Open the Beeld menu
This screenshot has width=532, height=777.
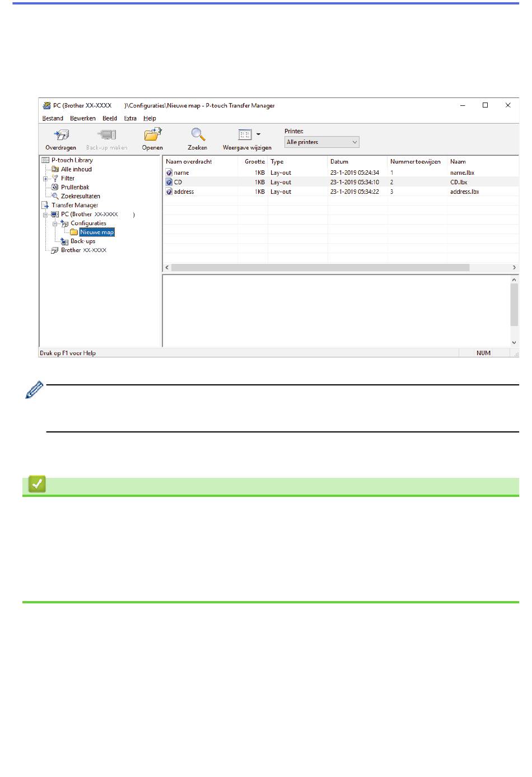110,118
